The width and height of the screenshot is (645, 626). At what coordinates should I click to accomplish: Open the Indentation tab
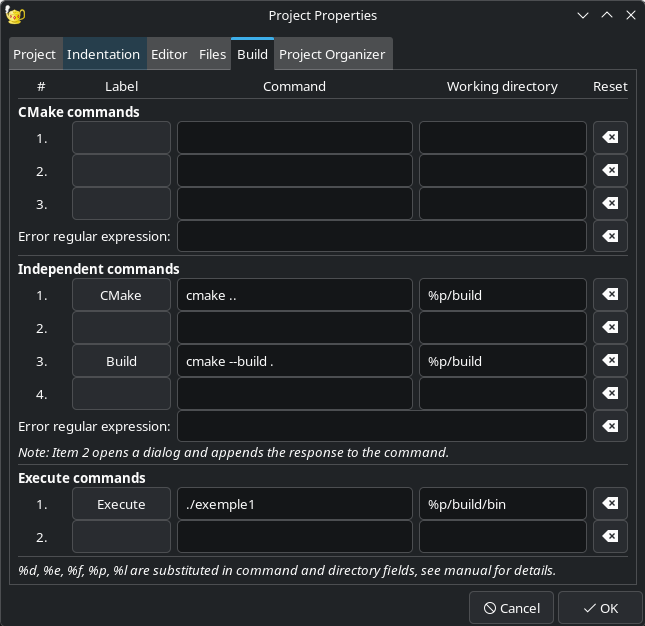point(103,55)
